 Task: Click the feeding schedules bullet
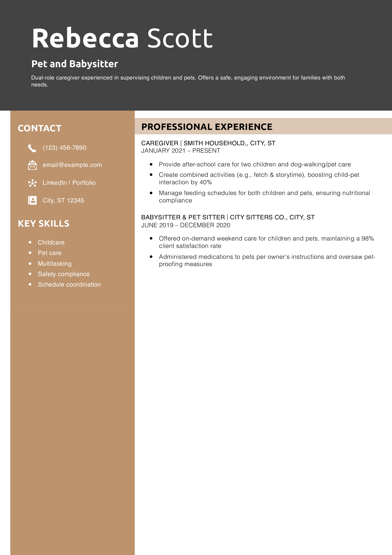[x=264, y=197]
